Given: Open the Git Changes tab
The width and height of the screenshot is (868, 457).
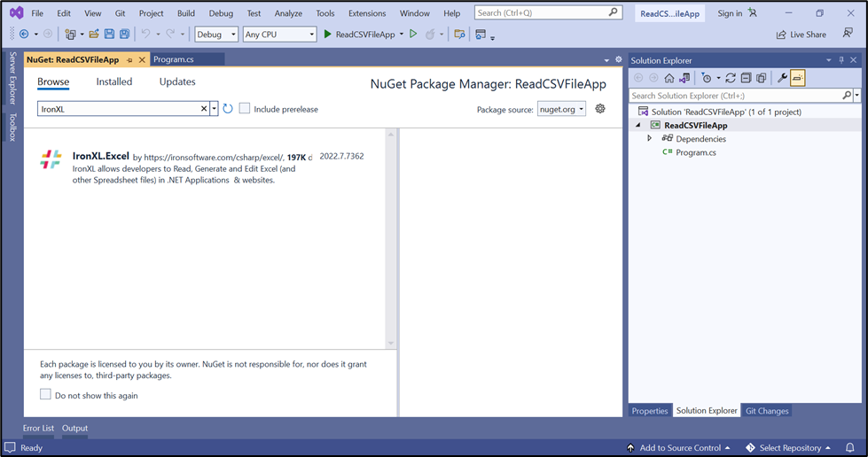Looking at the screenshot, I should pyautogui.click(x=767, y=411).
